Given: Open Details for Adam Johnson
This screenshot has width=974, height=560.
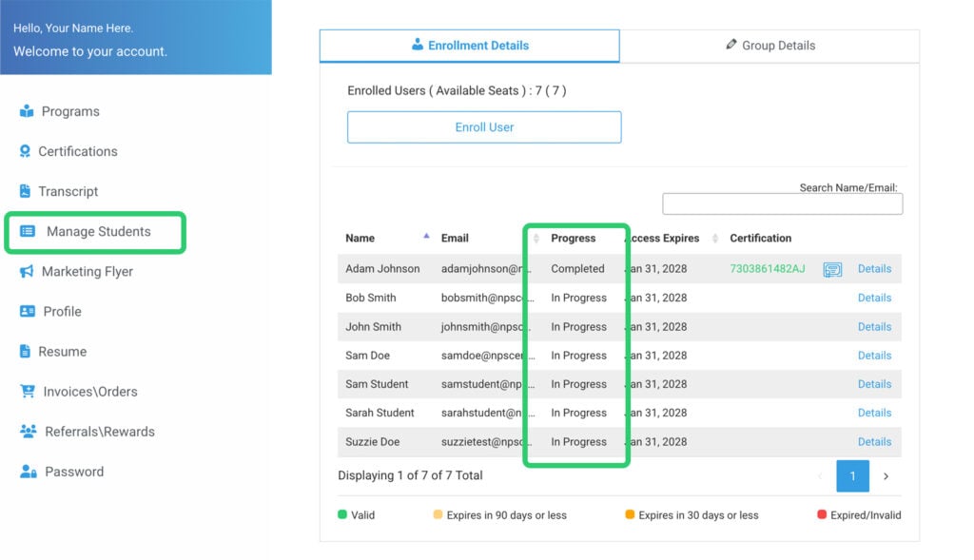Looking at the screenshot, I should (874, 269).
